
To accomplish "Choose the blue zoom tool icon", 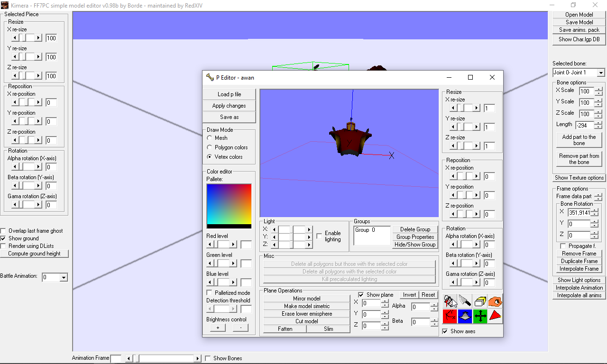I will tap(465, 316).
